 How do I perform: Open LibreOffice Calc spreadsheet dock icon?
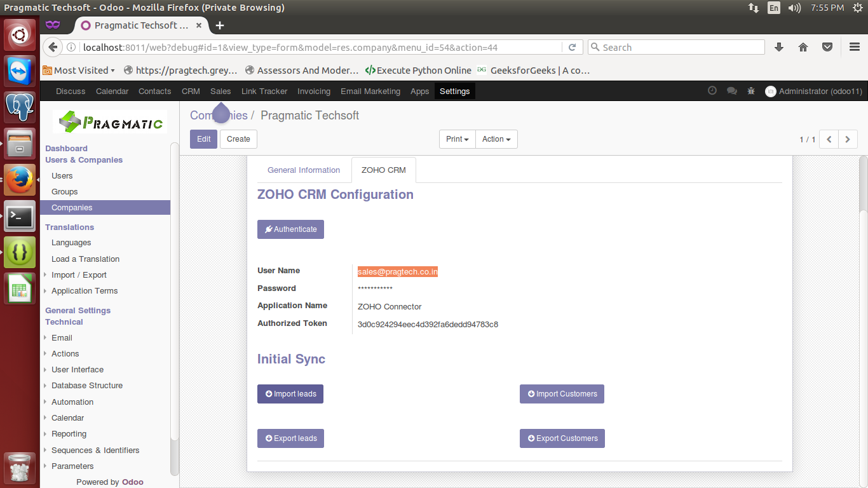(20, 288)
